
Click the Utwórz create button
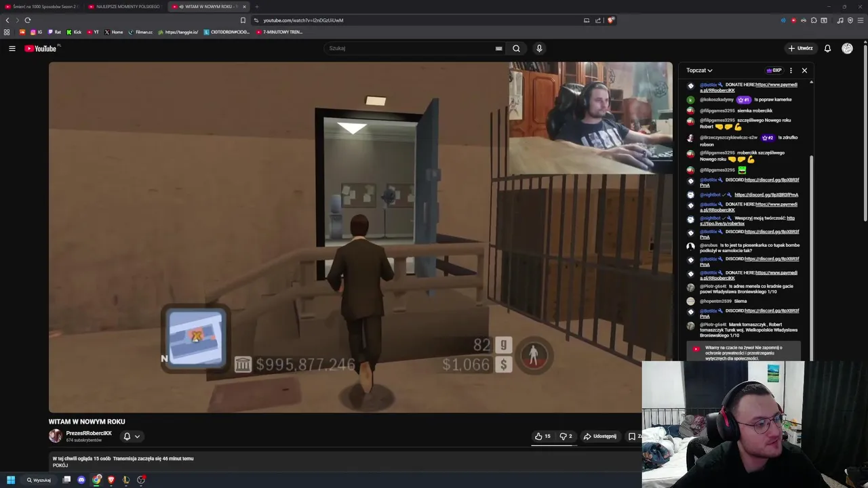[x=800, y=48]
